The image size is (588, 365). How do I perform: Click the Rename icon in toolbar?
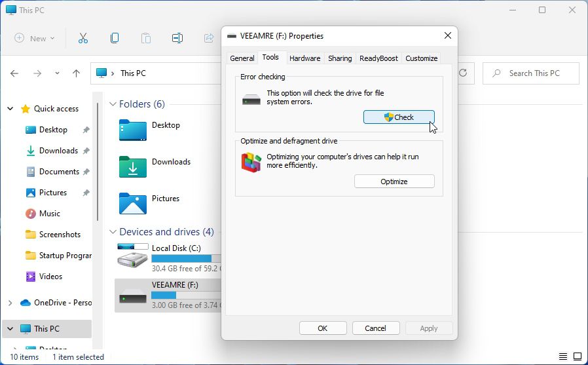177,38
